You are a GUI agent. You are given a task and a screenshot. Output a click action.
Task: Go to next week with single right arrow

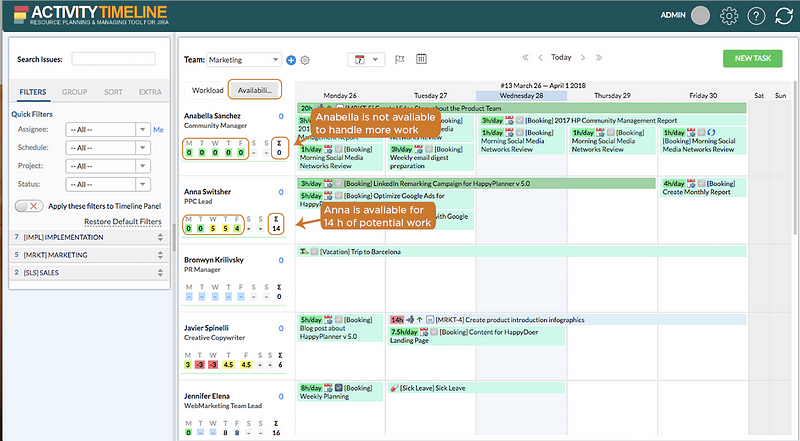pos(583,57)
